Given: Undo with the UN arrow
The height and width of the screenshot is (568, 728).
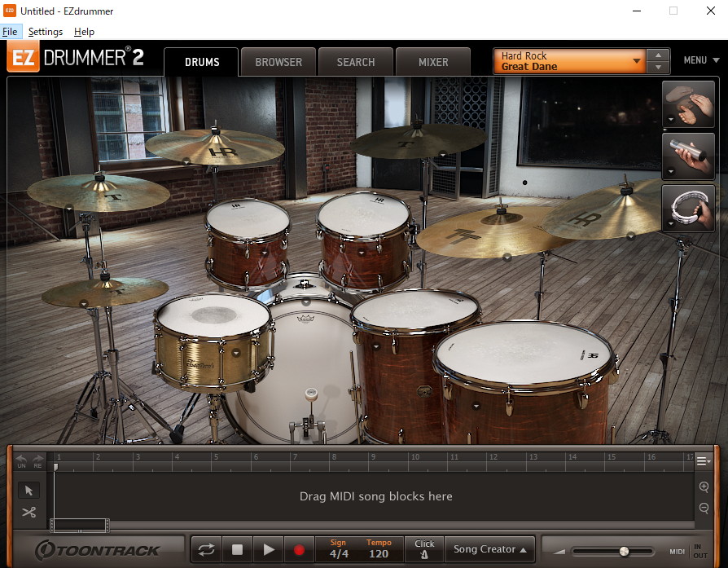Looking at the screenshot, I should click(21, 461).
